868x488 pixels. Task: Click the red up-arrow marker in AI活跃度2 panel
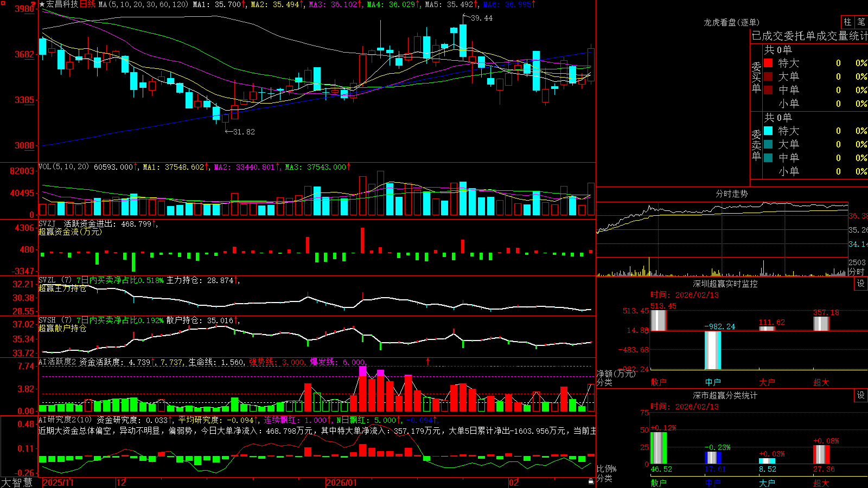click(x=427, y=361)
